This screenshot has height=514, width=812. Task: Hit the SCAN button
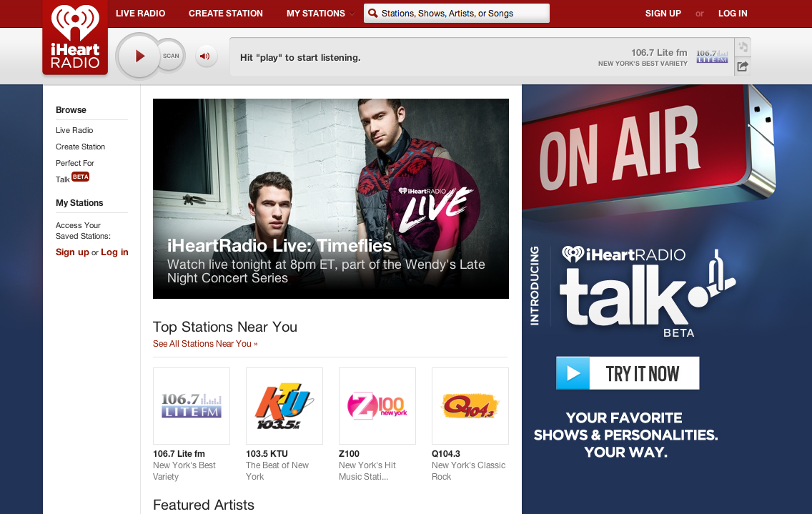(x=171, y=56)
